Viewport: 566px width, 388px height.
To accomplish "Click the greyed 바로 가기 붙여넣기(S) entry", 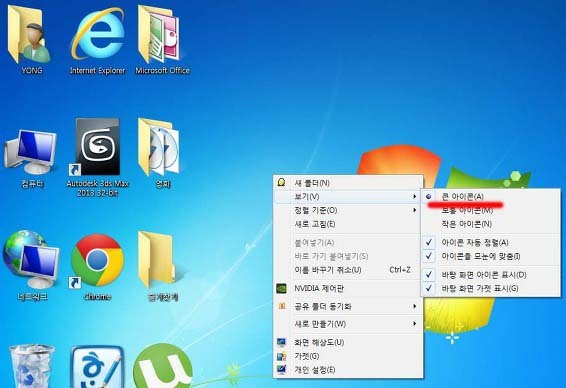I will pos(348,256).
